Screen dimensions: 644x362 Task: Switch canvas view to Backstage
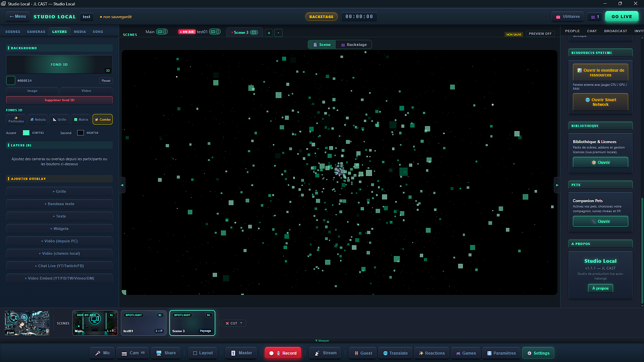tap(354, 45)
